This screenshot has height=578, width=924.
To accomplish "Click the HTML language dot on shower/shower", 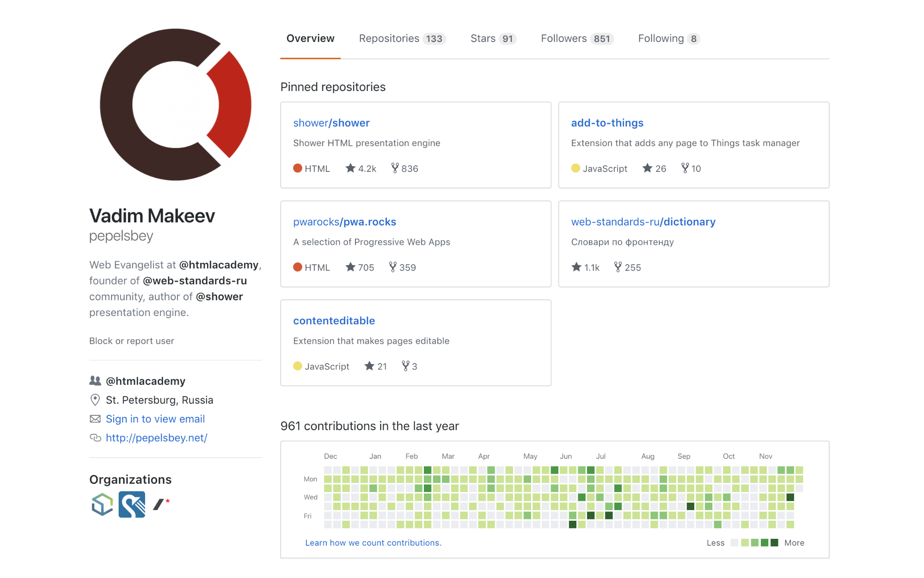I will (x=298, y=168).
